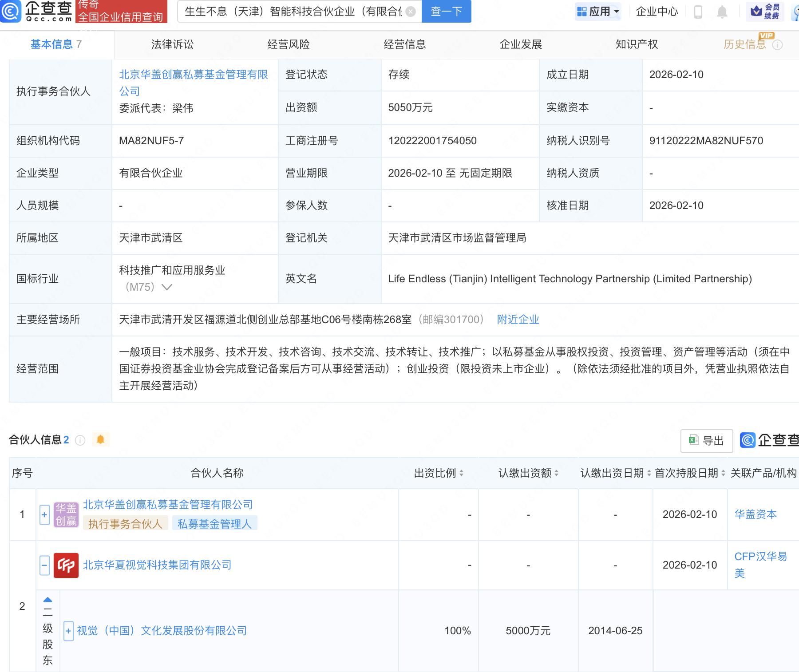Click the 北京华夏视觉 CFP company logo
The width and height of the screenshot is (799, 672).
pyautogui.click(x=66, y=565)
